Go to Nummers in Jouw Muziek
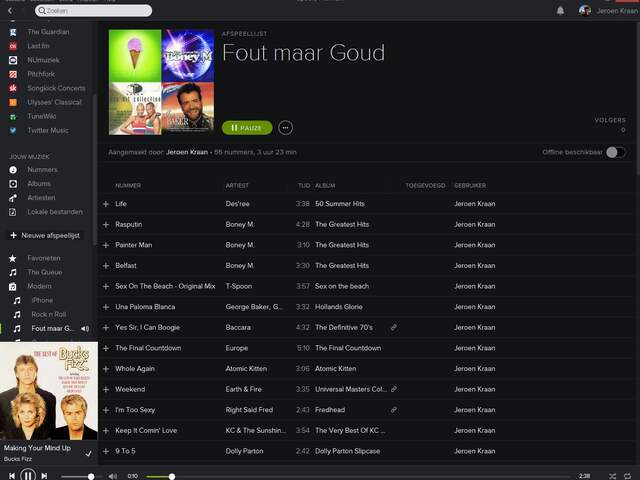This screenshot has height=480, width=640. (x=42, y=169)
